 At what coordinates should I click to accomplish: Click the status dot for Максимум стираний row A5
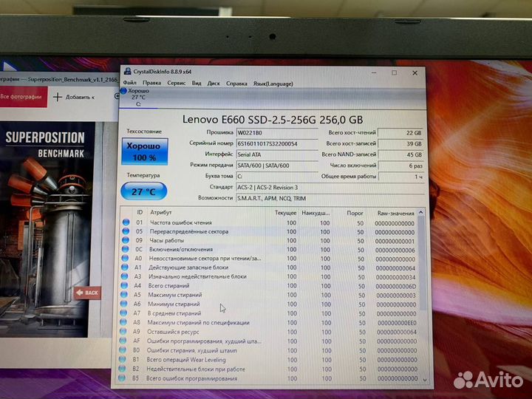point(123,295)
